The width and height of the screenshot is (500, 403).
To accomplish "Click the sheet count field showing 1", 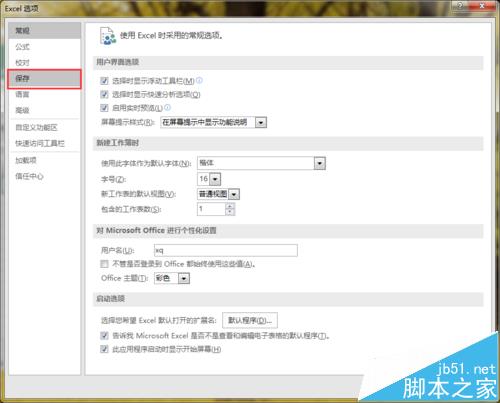I will (212, 209).
